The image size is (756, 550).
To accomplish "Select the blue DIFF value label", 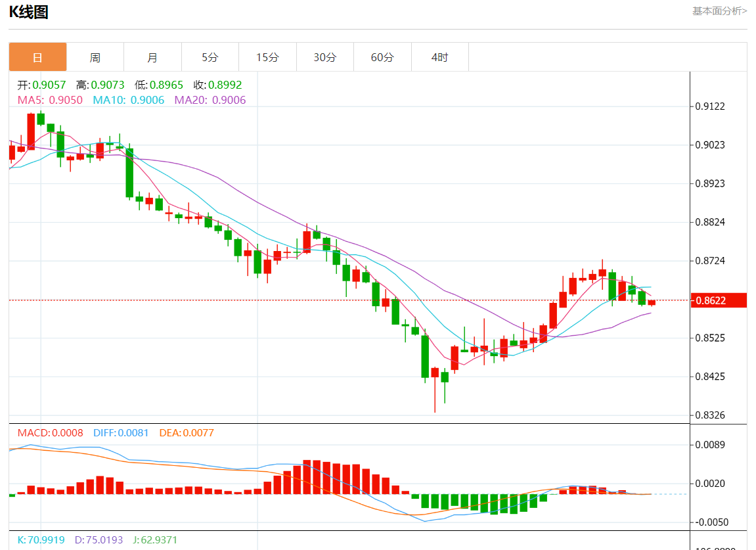I will click(120, 432).
